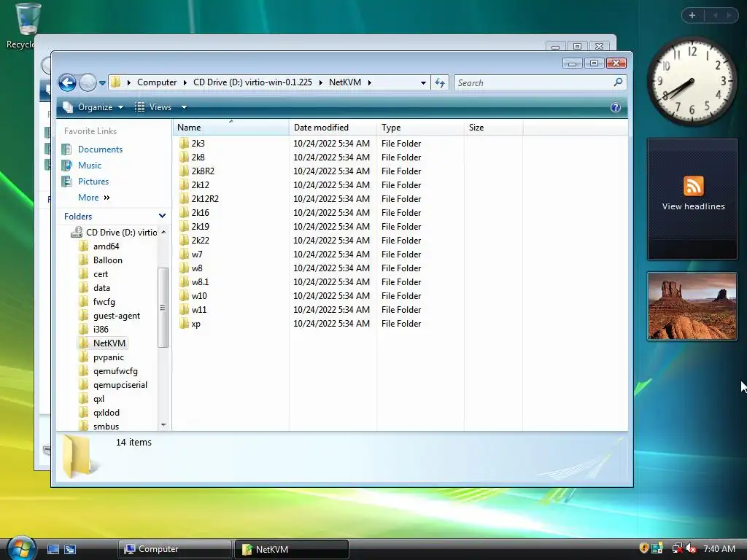The image size is (747, 560).
Task: Click the folder tree scroll down arrow
Action: coord(163,424)
